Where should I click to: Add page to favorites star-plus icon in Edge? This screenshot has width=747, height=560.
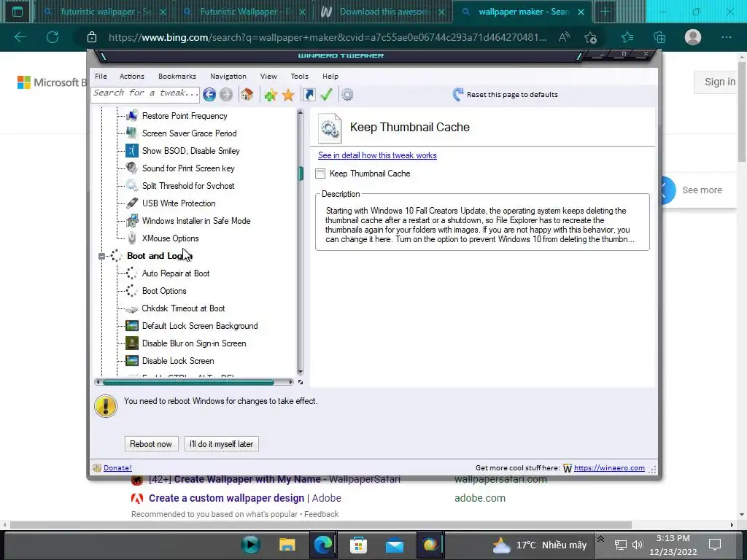(x=591, y=37)
